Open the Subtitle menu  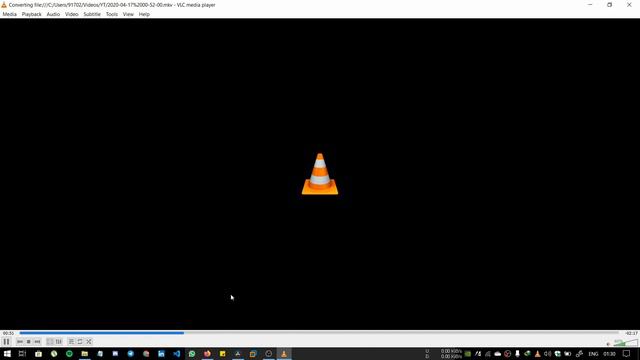pos(92,14)
